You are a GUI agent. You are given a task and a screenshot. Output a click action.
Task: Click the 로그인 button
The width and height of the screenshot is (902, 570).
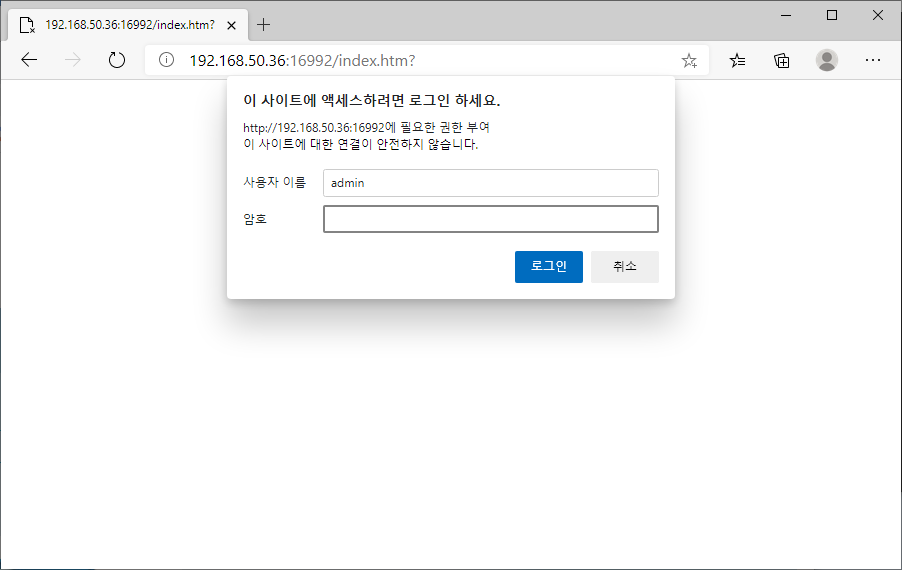pos(549,267)
